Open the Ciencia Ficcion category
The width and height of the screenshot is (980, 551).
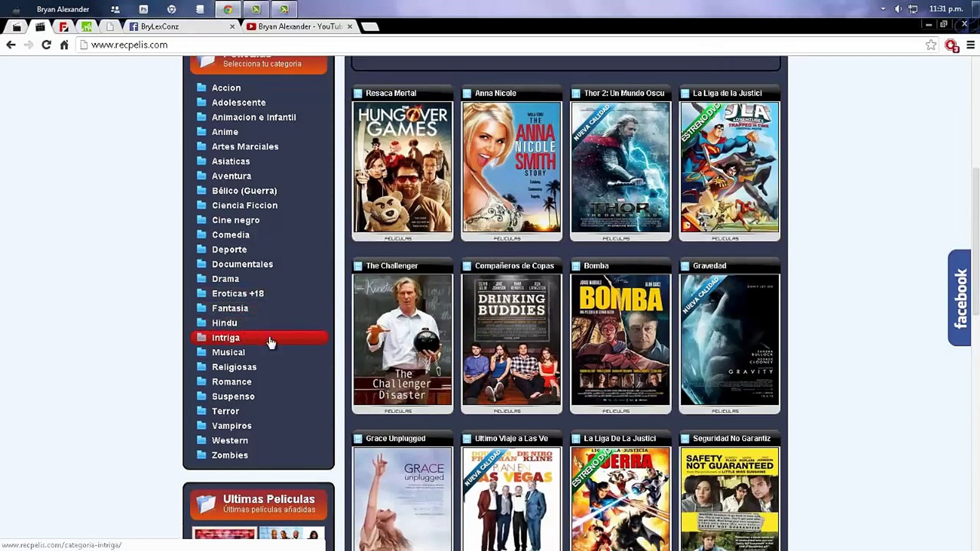(244, 206)
